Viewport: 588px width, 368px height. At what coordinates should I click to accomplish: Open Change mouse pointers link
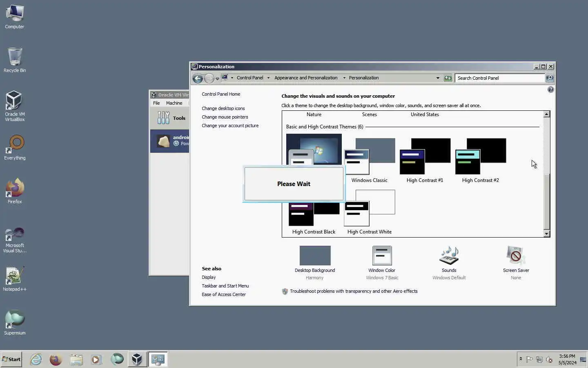coord(225,117)
